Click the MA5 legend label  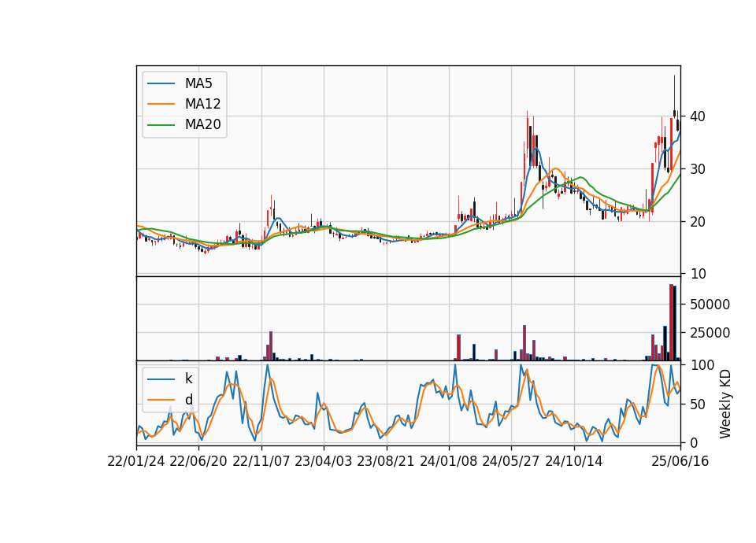coord(198,83)
